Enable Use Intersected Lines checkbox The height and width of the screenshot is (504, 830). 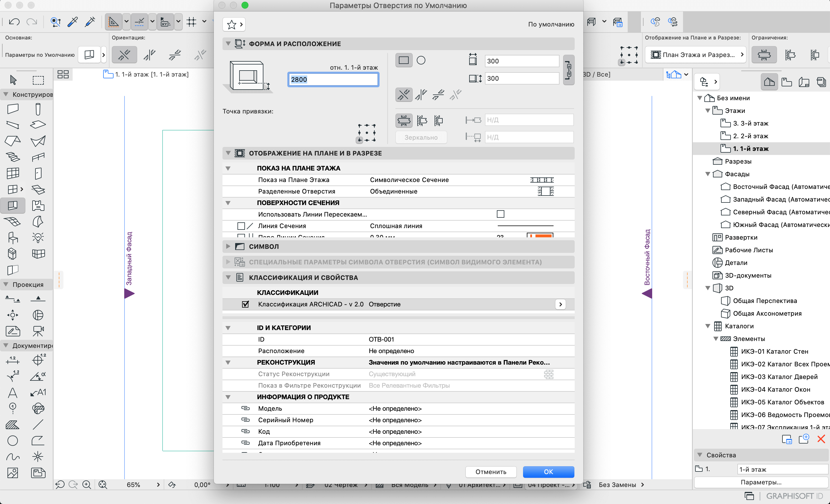click(x=501, y=214)
